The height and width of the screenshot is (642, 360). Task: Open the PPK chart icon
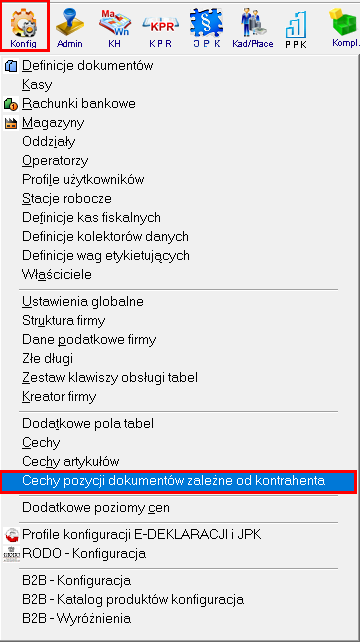(x=296, y=28)
